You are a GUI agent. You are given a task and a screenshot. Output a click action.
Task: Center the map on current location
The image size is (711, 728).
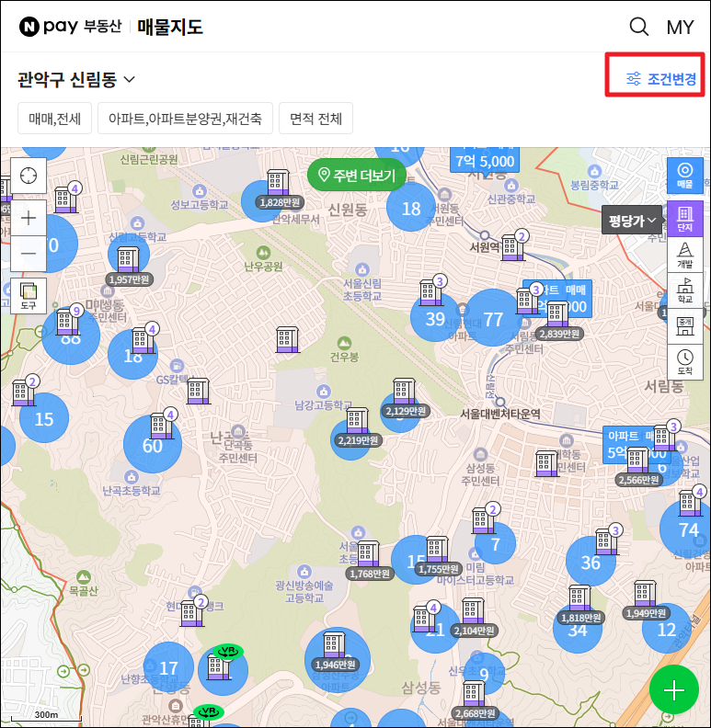point(29,175)
